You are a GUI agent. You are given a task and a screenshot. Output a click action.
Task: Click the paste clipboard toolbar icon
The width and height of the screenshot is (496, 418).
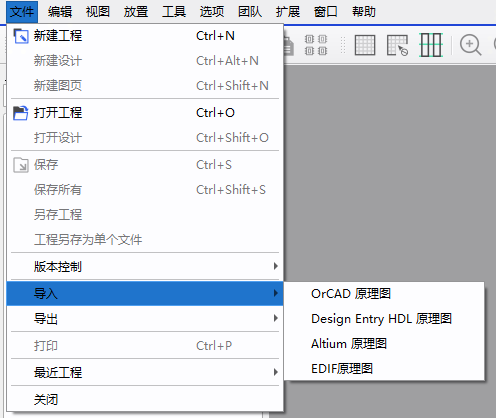click(x=289, y=46)
